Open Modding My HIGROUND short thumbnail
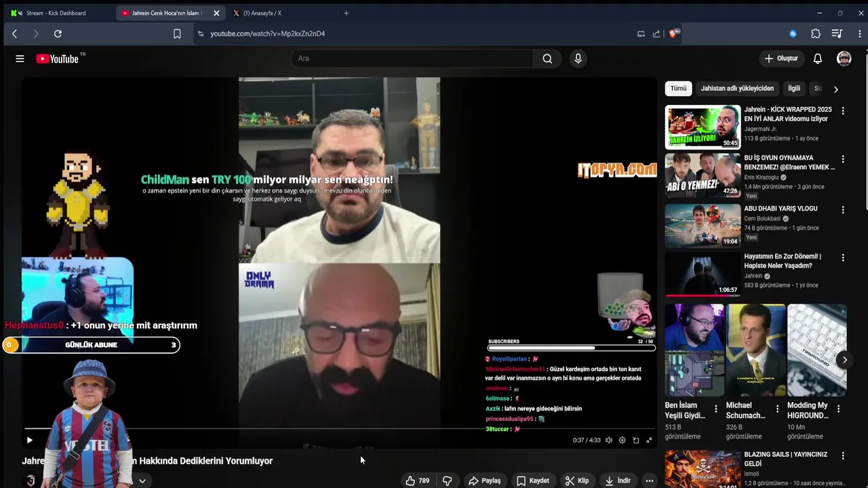The height and width of the screenshot is (488, 868). pyautogui.click(x=816, y=350)
